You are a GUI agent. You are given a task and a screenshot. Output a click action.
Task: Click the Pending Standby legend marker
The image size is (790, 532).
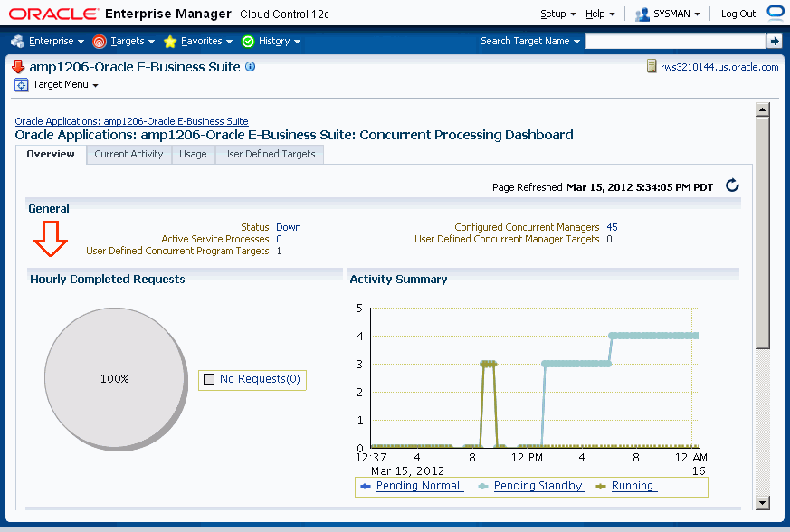(x=483, y=486)
